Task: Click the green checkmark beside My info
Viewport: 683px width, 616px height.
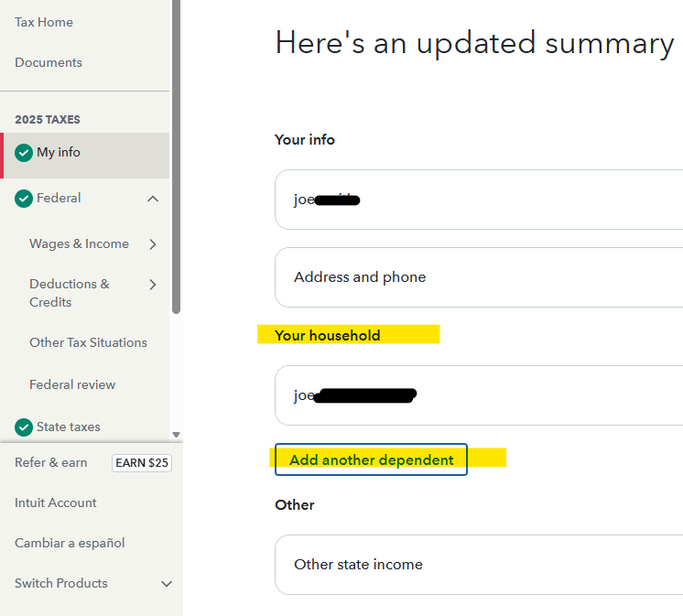Action: [x=24, y=153]
